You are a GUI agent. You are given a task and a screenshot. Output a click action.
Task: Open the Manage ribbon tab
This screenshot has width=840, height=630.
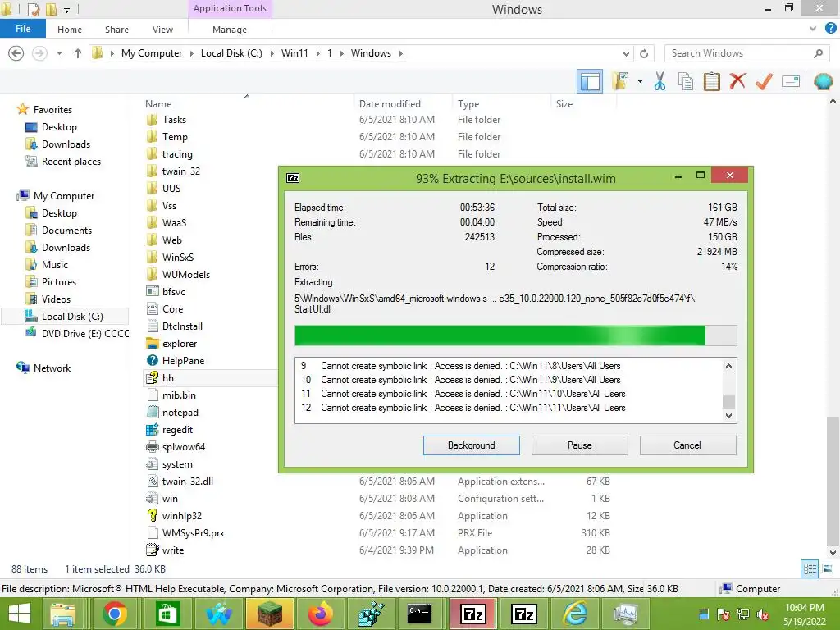[230, 30]
